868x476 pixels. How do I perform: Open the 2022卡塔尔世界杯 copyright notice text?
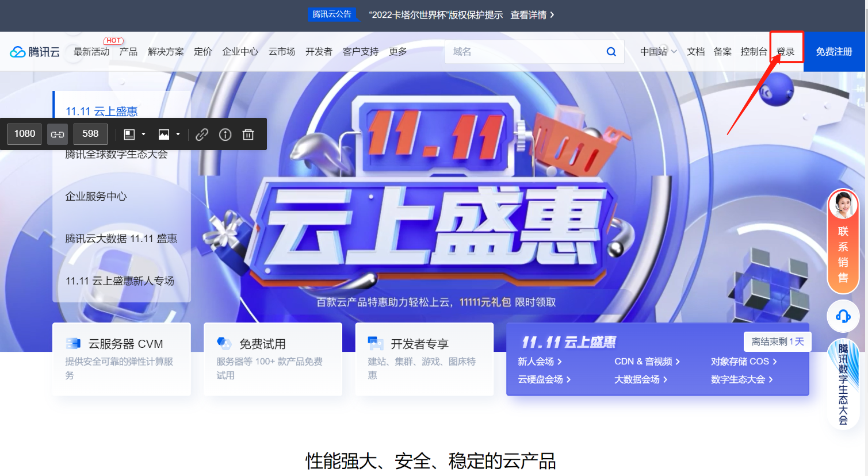click(x=436, y=15)
